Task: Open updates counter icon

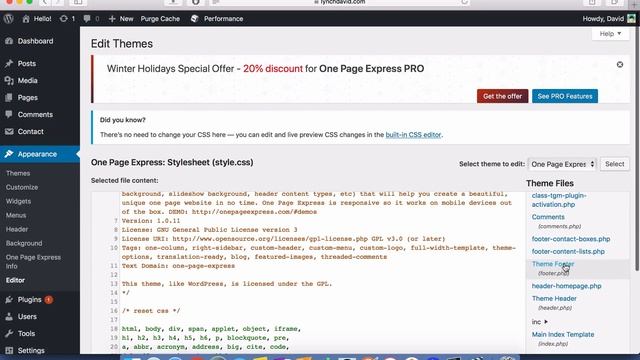Action: [x=63, y=19]
